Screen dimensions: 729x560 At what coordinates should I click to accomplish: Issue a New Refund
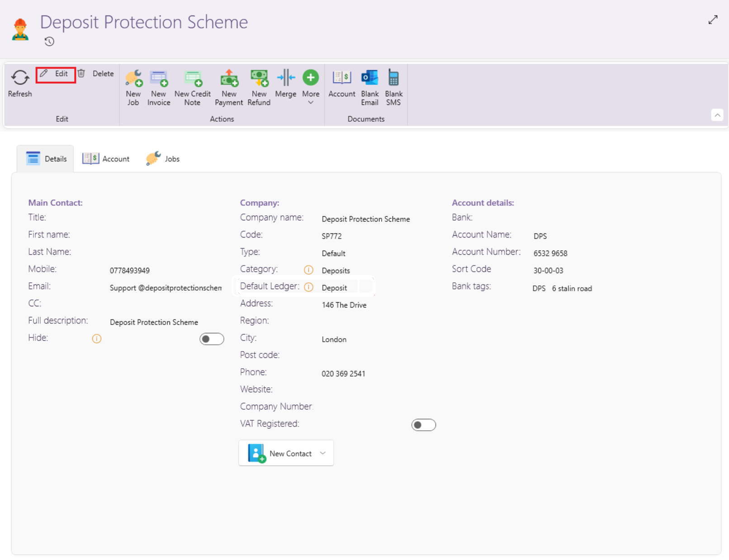(259, 88)
